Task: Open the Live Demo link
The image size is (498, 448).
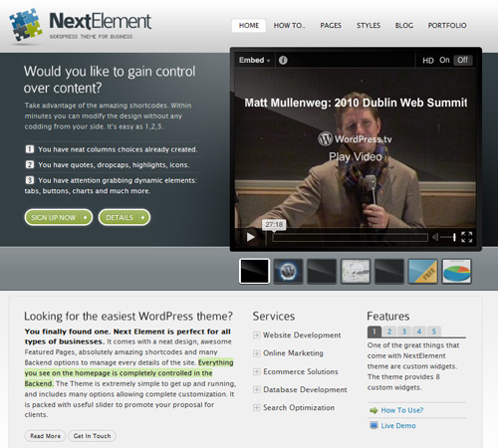Action: click(x=398, y=426)
